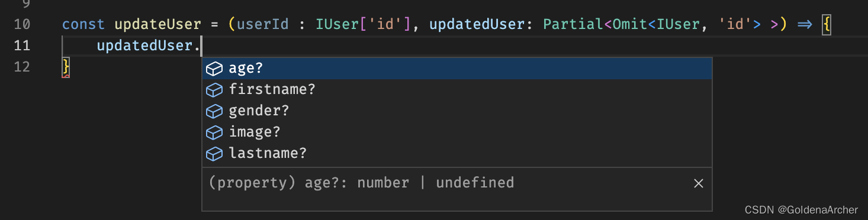Click the closing brace on line 12
This screenshot has height=220, width=868.
tap(66, 67)
